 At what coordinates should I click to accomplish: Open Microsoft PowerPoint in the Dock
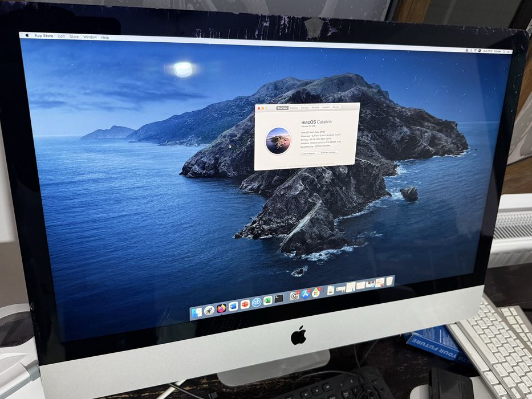click(x=245, y=304)
